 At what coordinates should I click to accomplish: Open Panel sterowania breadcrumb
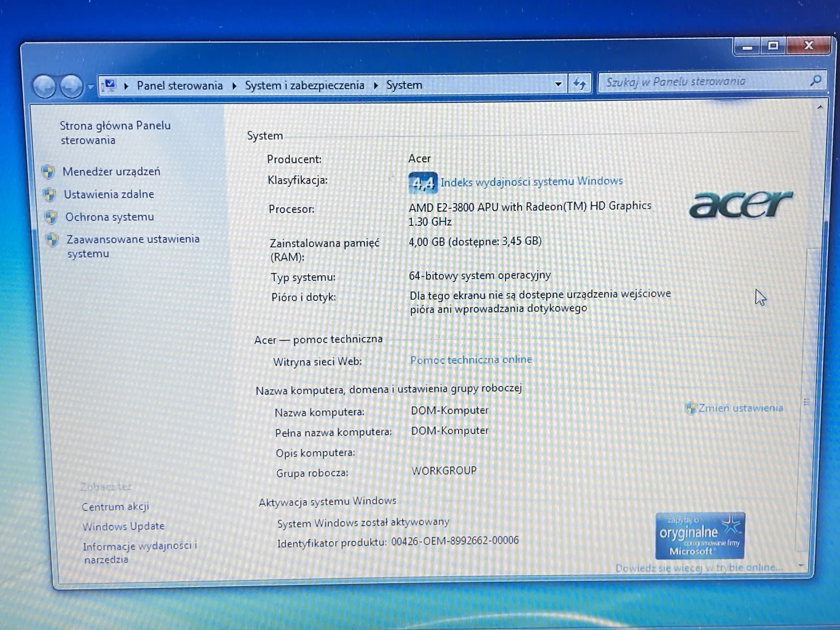(180, 86)
